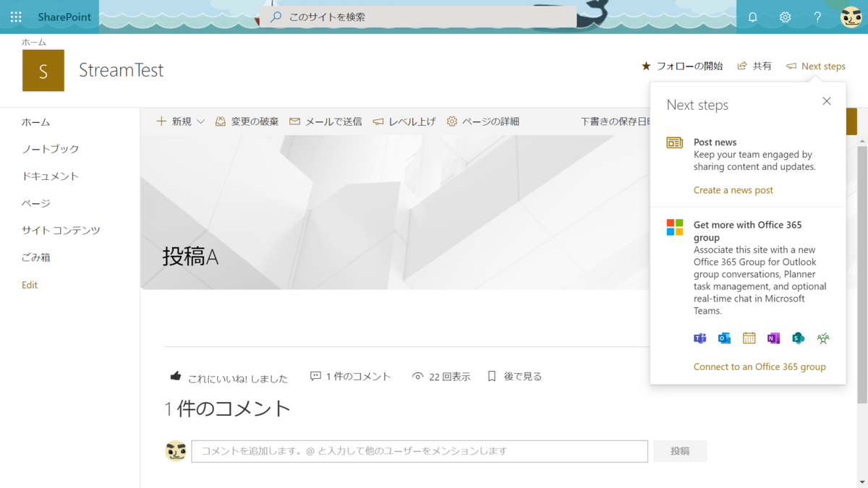Click the comment bubble icon
868x488 pixels.
(315, 376)
